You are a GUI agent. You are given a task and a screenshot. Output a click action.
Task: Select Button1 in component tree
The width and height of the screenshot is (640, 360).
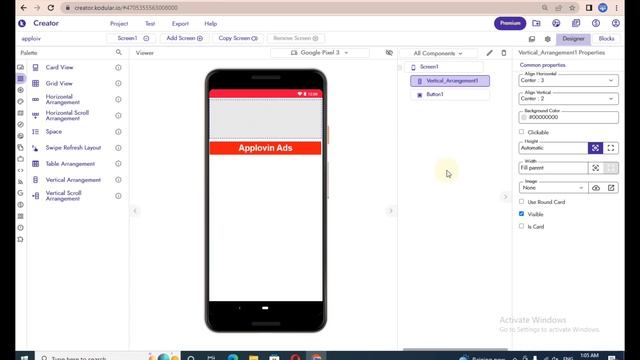[x=450, y=94]
